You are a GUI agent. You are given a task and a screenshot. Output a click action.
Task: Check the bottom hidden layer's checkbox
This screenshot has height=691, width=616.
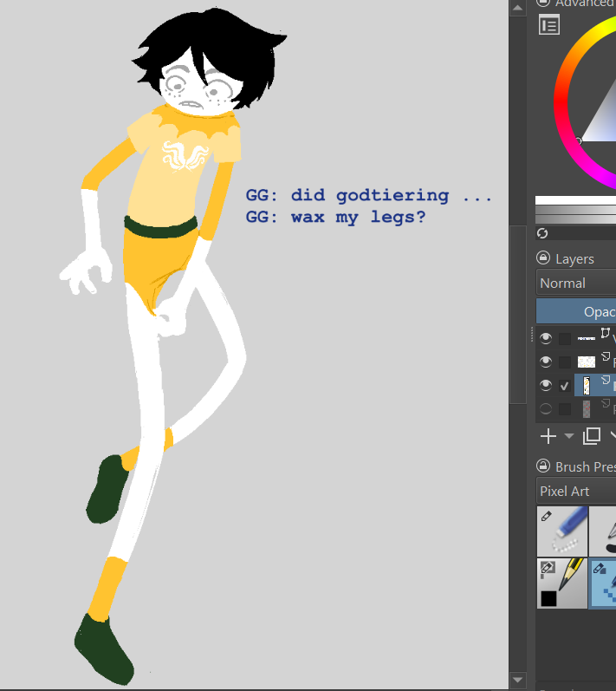[565, 409]
